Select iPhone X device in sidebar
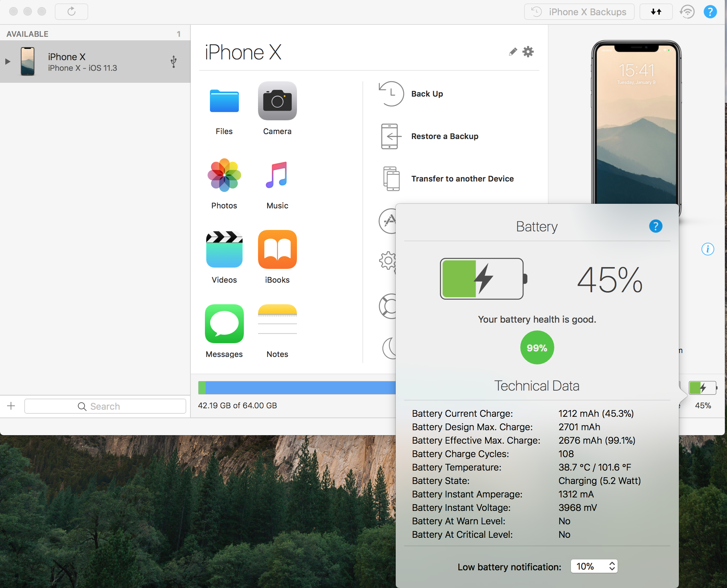Viewport: 727px width, 588px height. [x=95, y=62]
